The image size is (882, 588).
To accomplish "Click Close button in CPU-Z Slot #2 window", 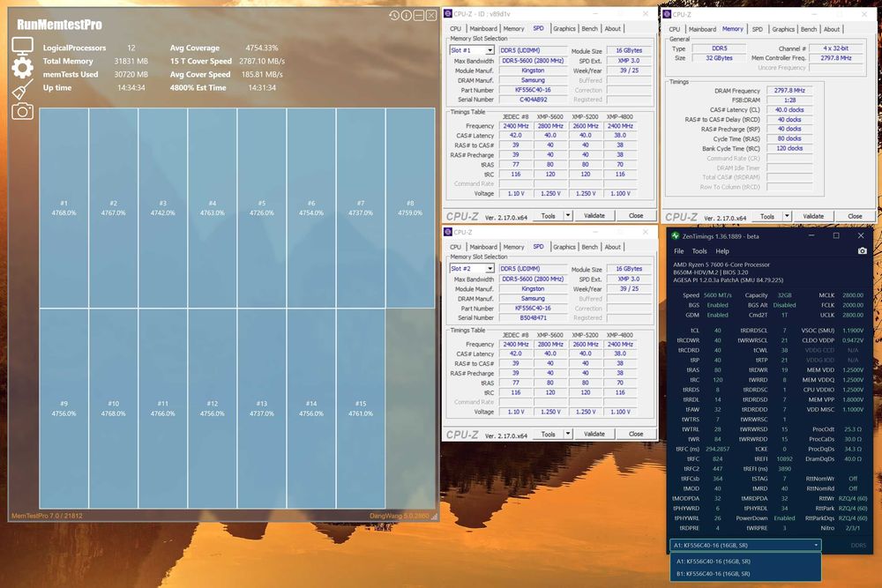I will (636, 434).
